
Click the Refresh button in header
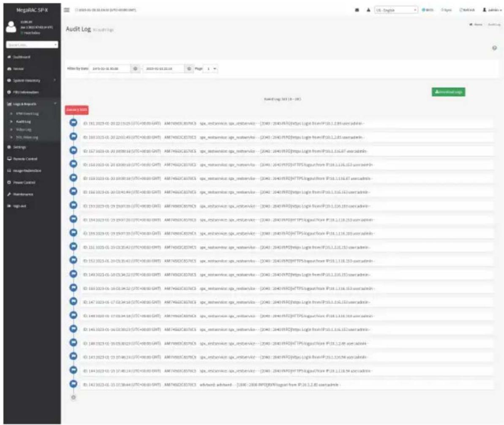467,10
